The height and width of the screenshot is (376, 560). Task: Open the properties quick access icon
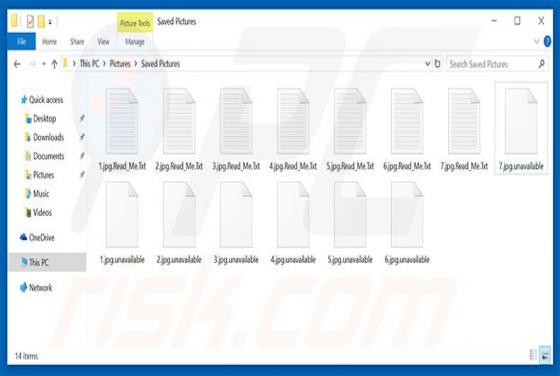coord(30,22)
